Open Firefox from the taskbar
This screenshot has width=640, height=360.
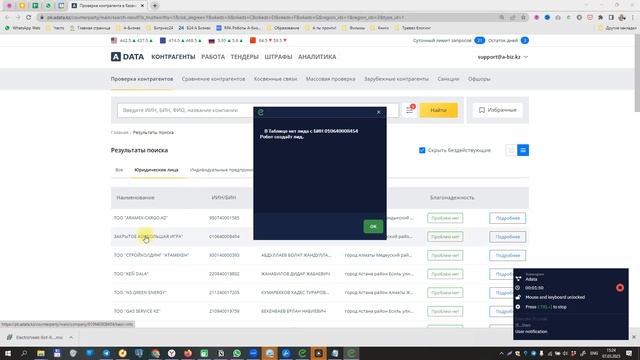point(188,353)
